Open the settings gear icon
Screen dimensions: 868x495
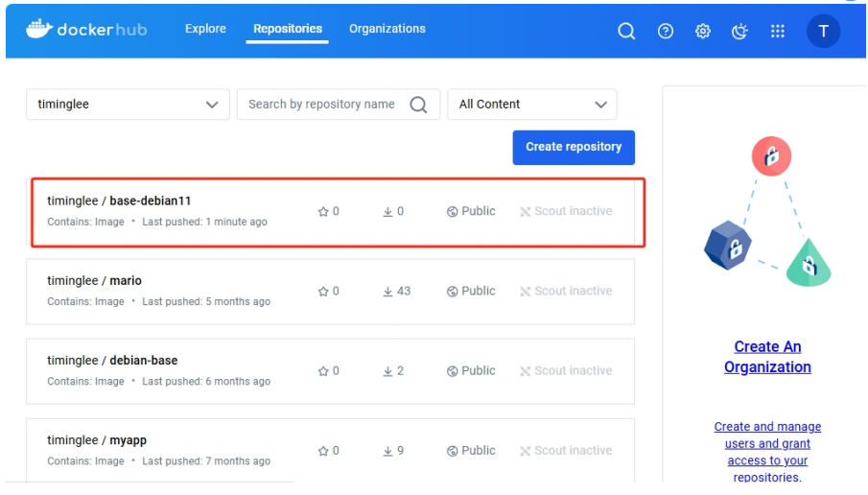coord(702,31)
